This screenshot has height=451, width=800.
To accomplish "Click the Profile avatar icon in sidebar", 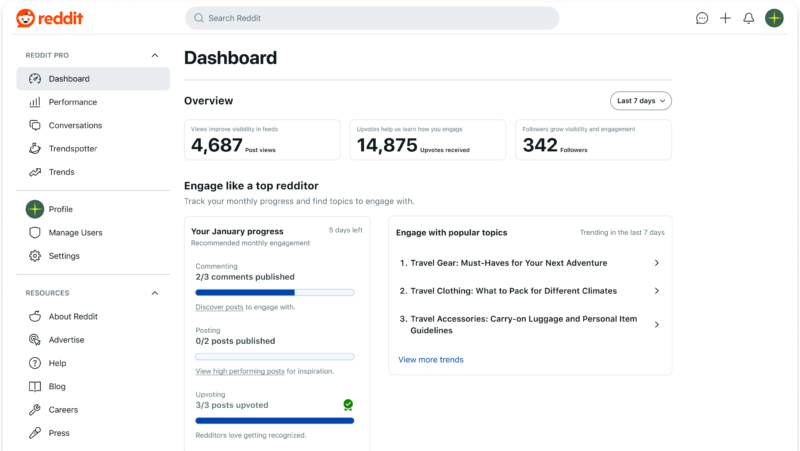I will coord(35,209).
